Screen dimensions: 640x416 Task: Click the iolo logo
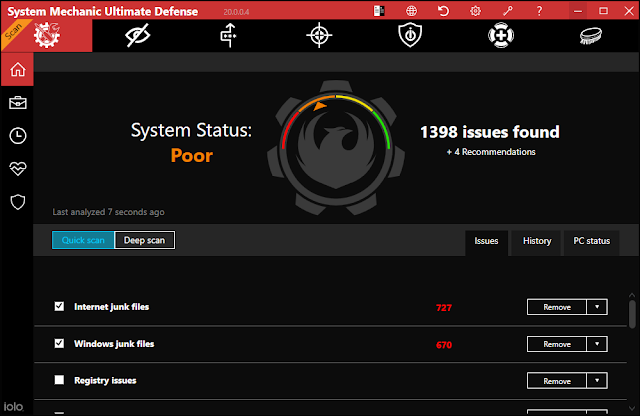coord(13,407)
